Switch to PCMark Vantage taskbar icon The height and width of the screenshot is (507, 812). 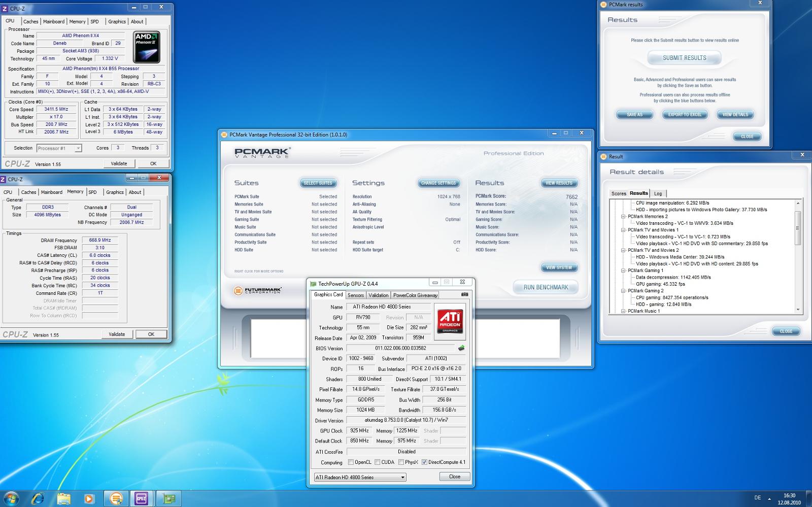116,498
